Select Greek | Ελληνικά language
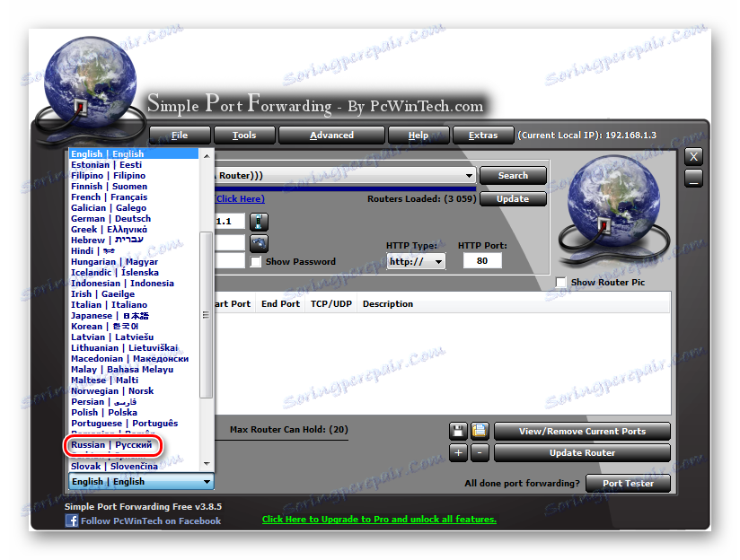 (134, 230)
